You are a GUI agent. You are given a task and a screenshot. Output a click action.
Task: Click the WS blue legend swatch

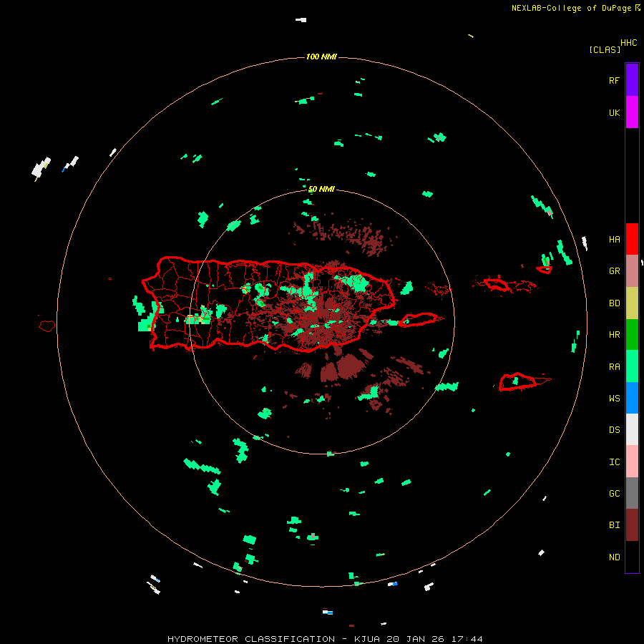point(632,398)
